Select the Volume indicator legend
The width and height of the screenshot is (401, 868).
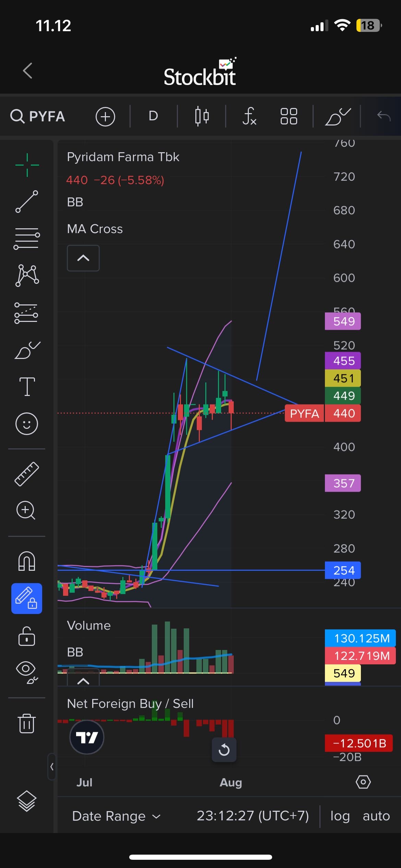89,626
